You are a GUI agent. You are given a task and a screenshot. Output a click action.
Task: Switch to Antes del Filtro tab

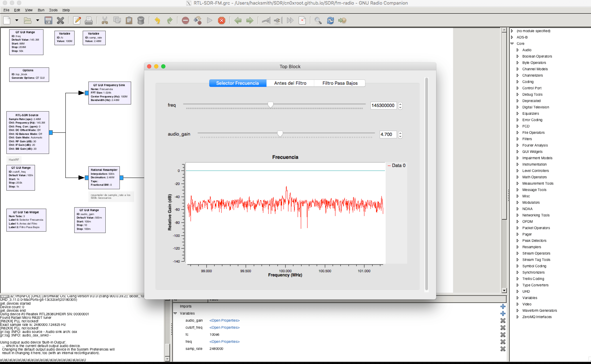(x=290, y=83)
